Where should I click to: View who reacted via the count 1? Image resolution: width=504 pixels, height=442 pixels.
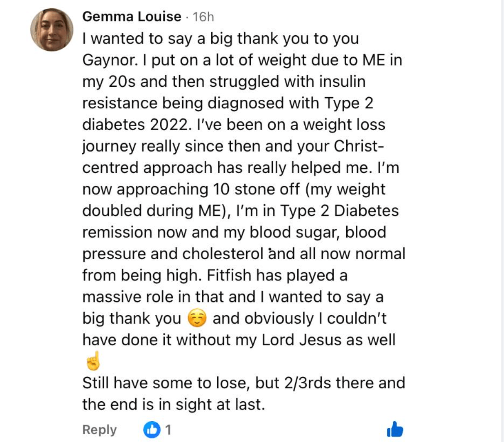[168, 430]
